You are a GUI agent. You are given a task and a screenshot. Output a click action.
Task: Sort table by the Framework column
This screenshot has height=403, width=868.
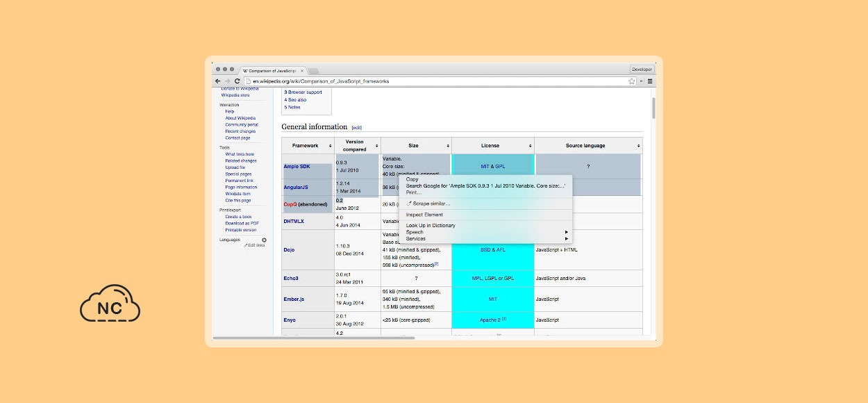click(x=330, y=146)
